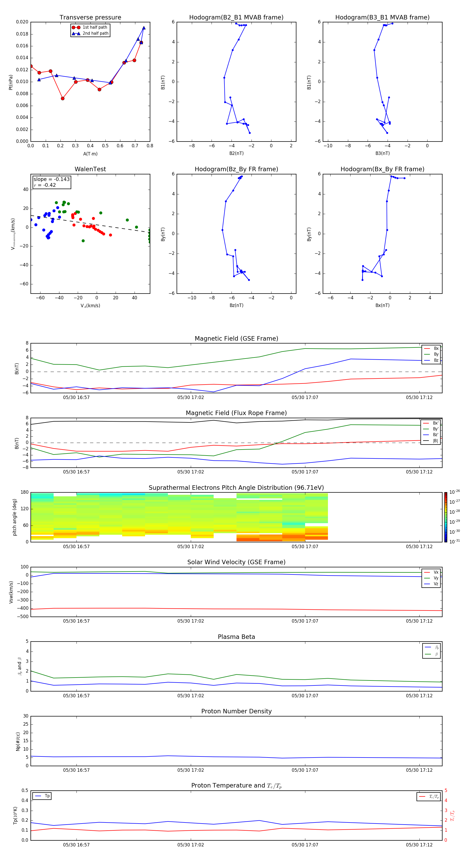Click the 'Proton Temperature and Te/Tp' title
Image resolution: width=473 pixels, height=868 pixels.
[x=236, y=786]
